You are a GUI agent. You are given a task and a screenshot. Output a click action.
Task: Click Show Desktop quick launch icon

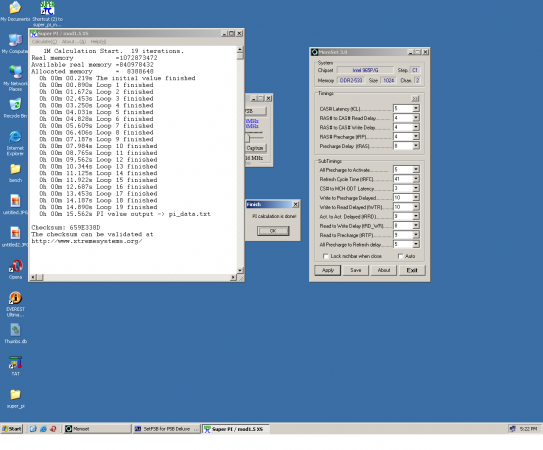click(33, 429)
